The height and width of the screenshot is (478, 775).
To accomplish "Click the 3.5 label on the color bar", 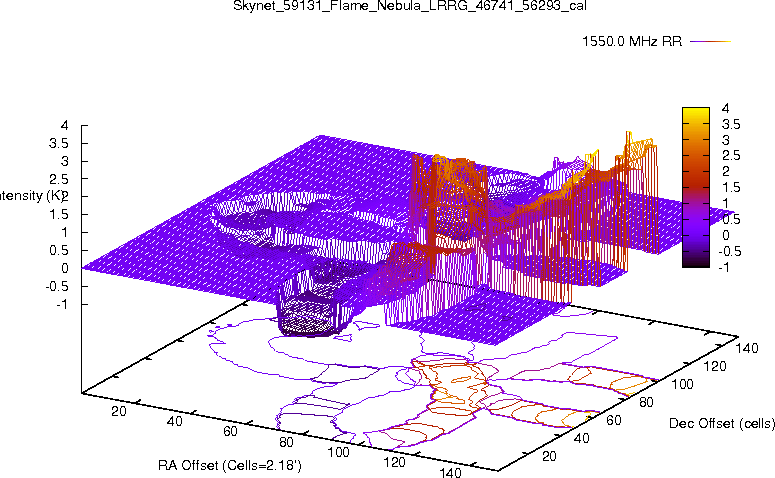I will coord(731,124).
